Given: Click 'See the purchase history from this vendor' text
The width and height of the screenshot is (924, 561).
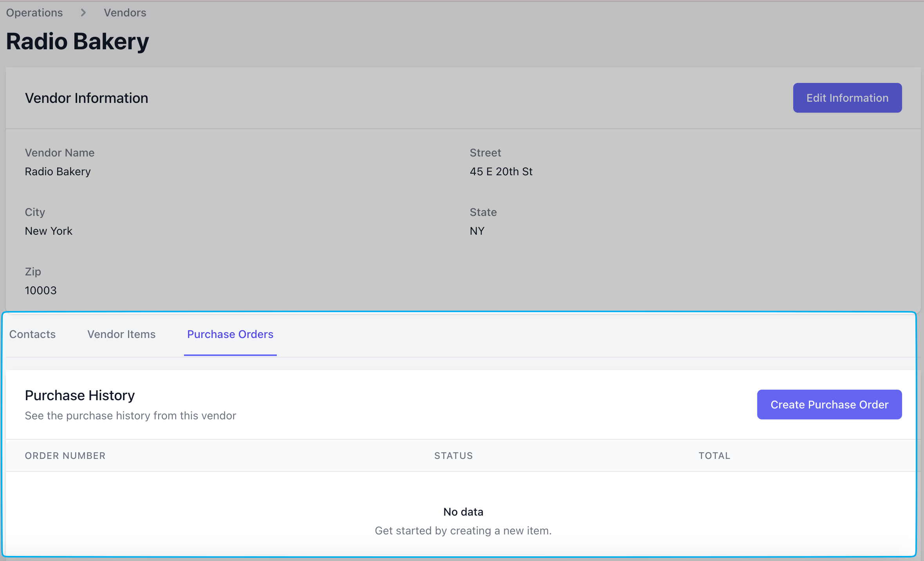Looking at the screenshot, I should [130, 415].
